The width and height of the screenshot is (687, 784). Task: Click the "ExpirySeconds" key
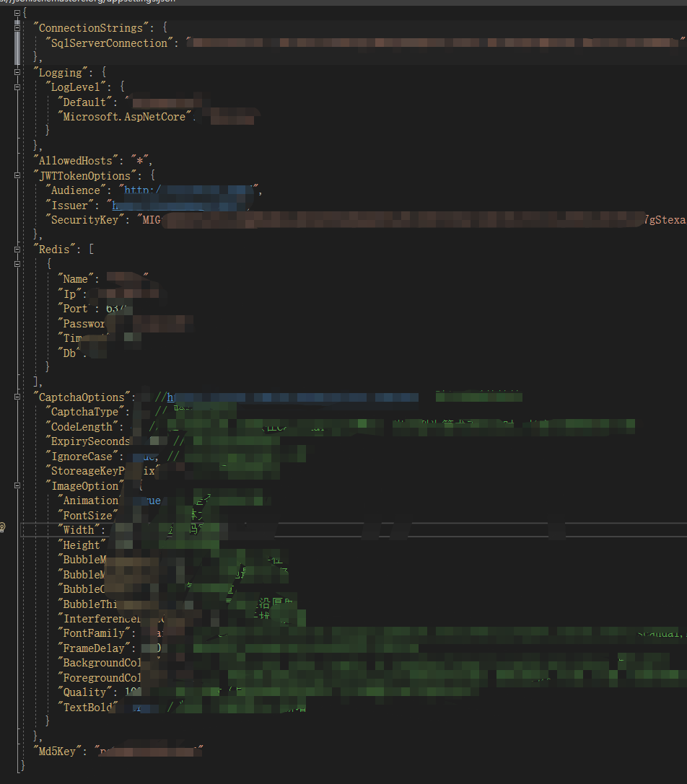click(88, 441)
